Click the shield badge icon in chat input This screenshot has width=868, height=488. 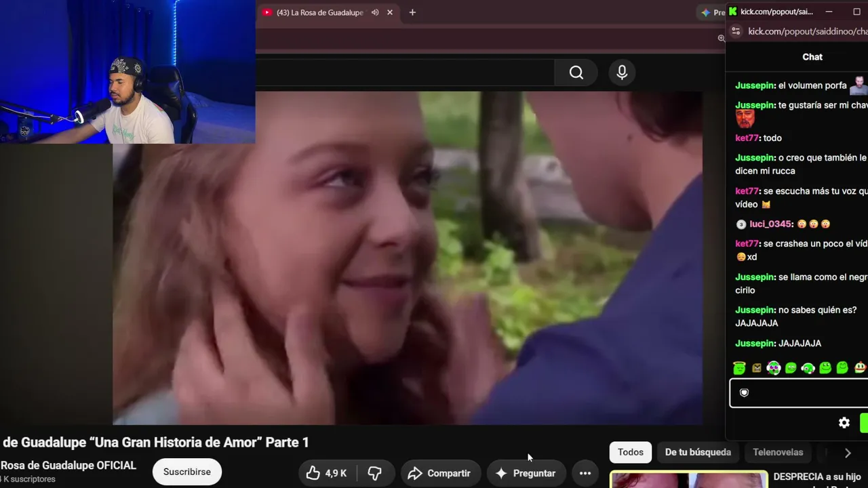(744, 393)
